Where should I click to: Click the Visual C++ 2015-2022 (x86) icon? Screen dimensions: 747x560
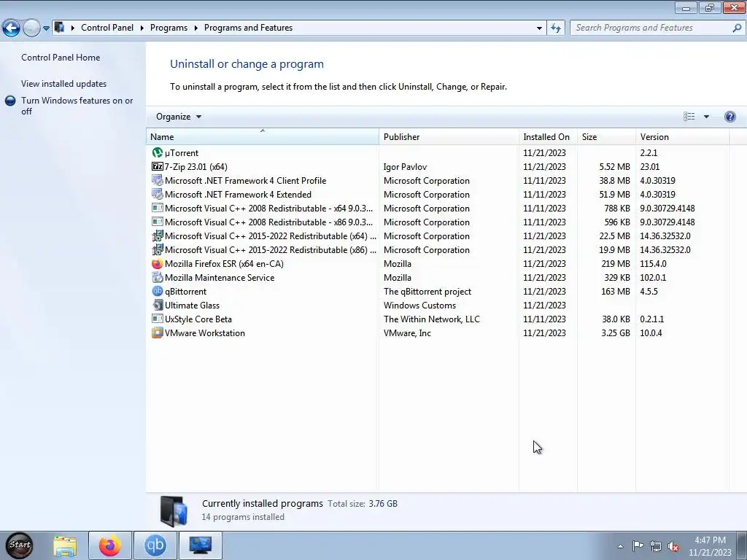pyautogui.click(x=158, y=249)
